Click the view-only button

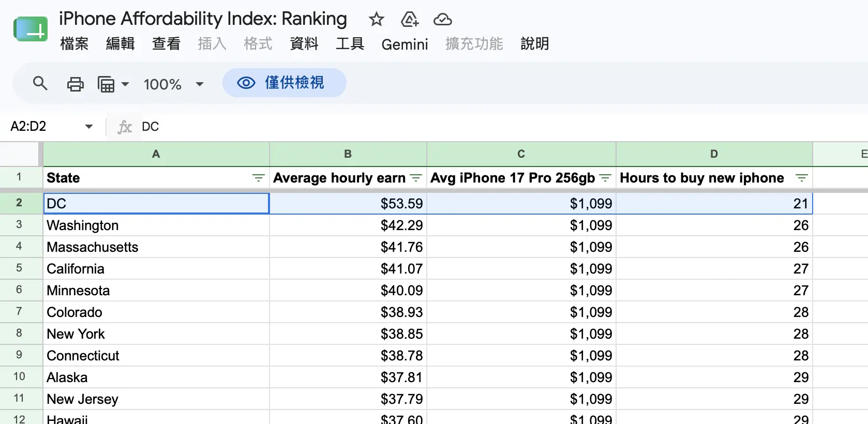pyautogui.click(x=284, y=83)
